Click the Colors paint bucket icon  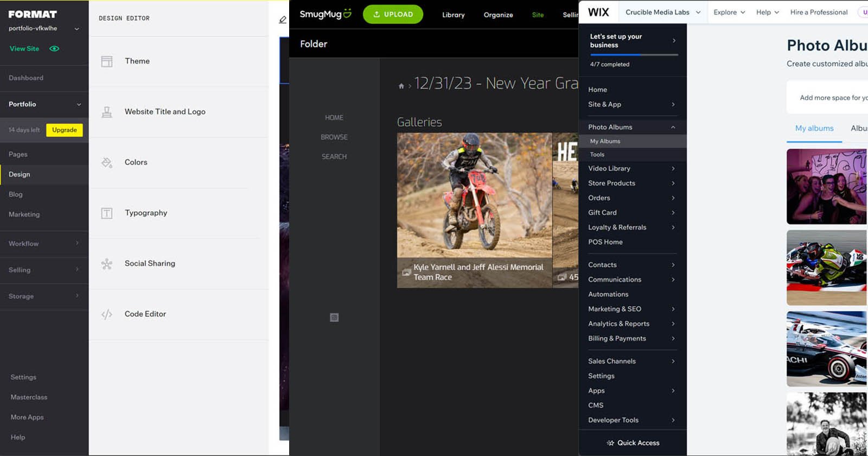107,162
